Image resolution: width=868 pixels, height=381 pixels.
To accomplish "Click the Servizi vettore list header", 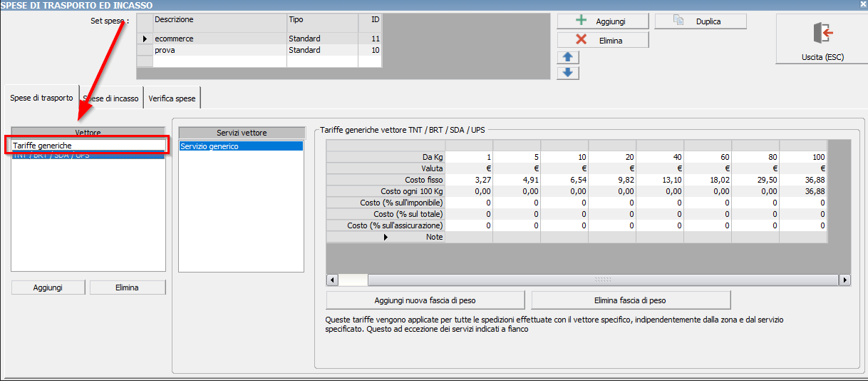I will (241, 133).
